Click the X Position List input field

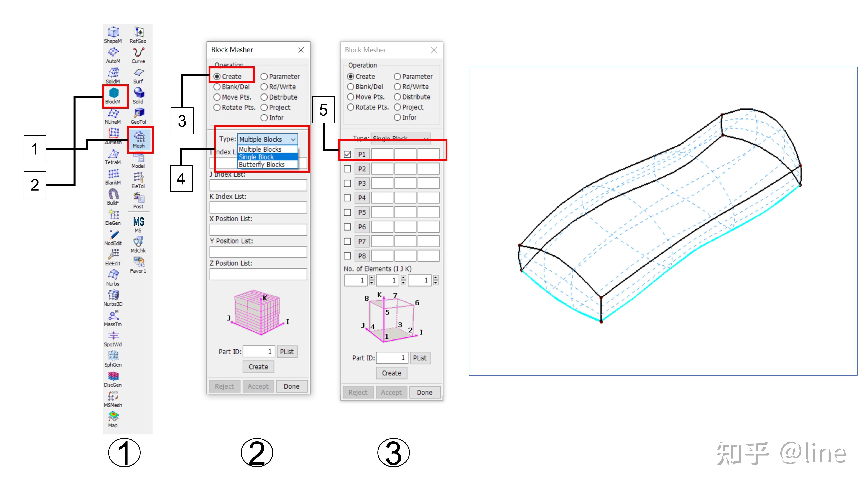258,230
